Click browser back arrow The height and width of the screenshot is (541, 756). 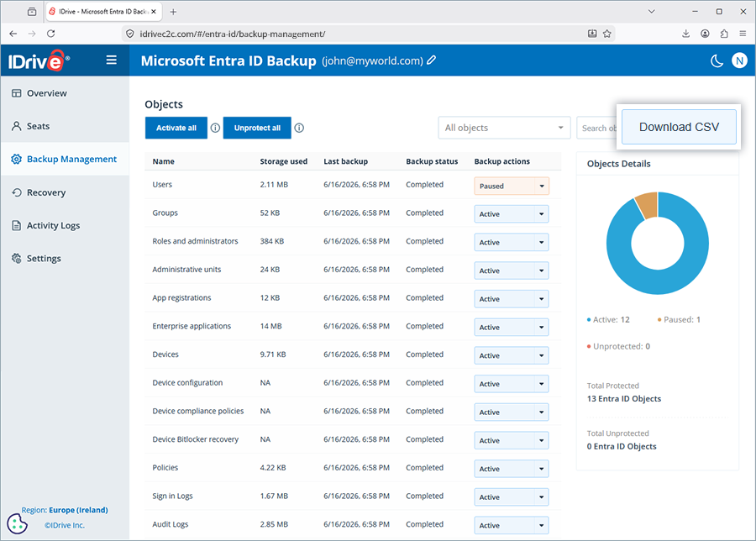pyautogui.click(x=13, y=34)
